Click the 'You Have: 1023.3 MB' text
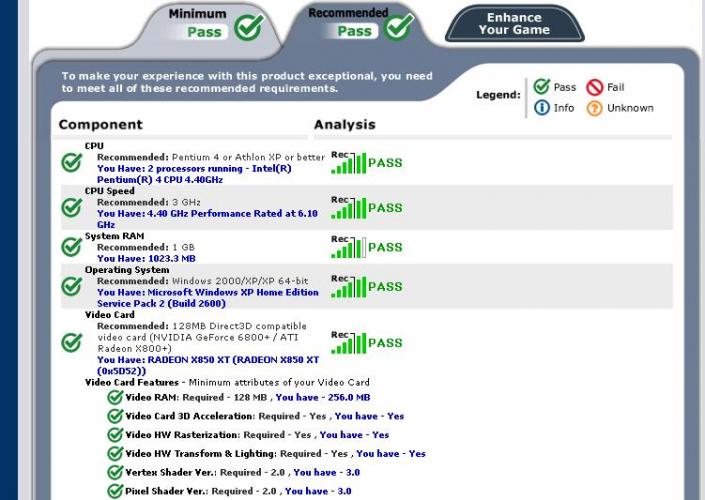This screenshot has width=705, height=500. click(146, 259)
